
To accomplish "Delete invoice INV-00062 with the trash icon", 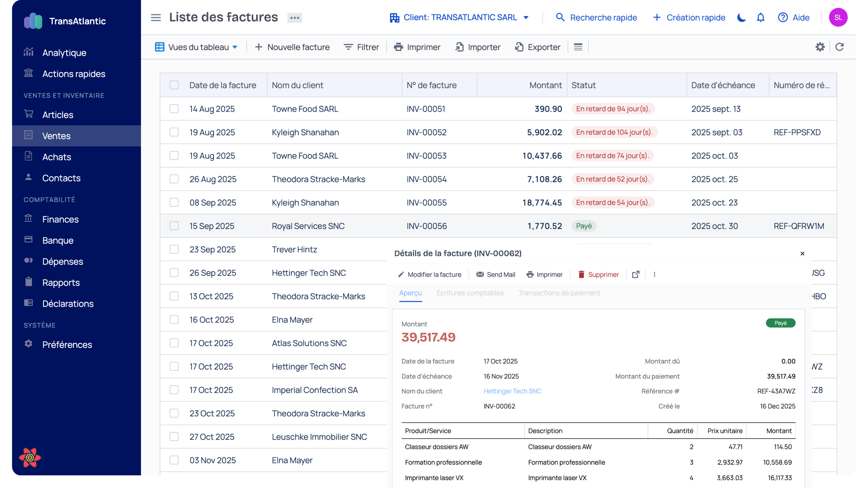I will tap(599, 274).
